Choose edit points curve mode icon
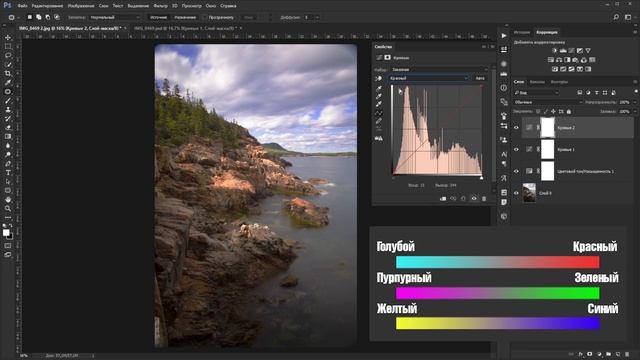 pyautogui.click(x=379, y=113)
